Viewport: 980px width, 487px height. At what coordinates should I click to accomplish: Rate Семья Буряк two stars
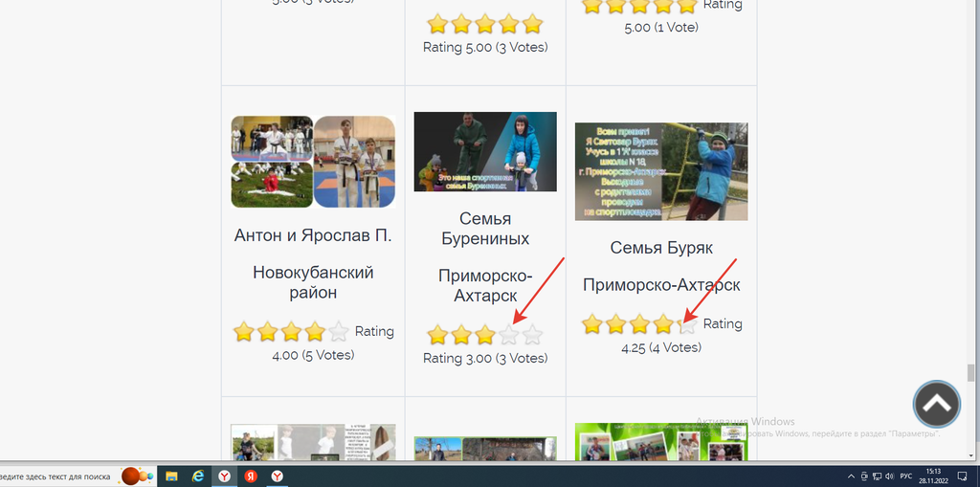pos(615,323)
